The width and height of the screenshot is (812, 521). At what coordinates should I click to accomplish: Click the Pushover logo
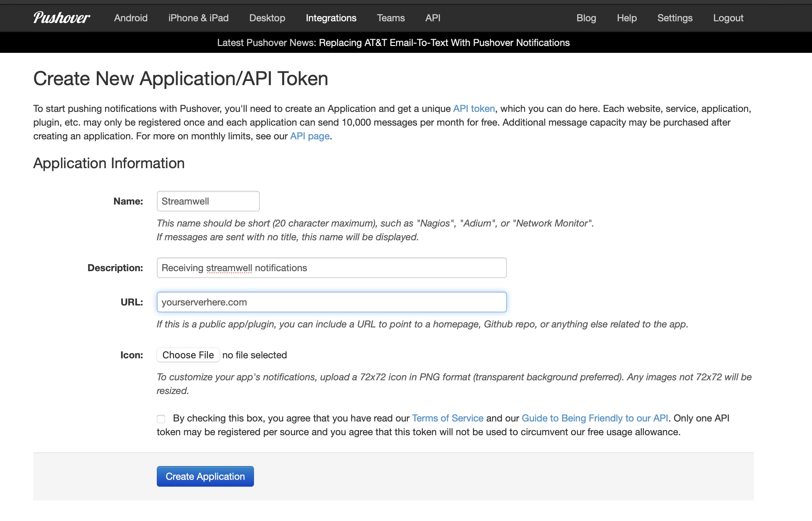[x=61, y=18]
